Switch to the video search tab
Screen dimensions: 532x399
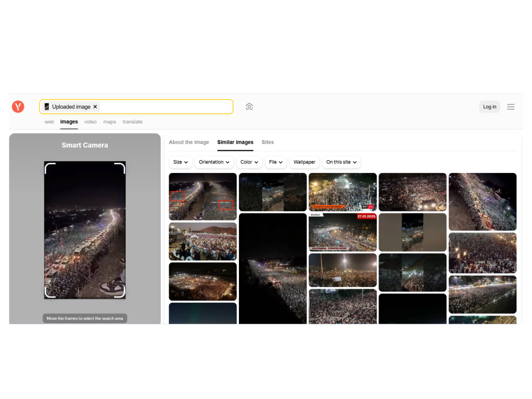tap(90, 122)
